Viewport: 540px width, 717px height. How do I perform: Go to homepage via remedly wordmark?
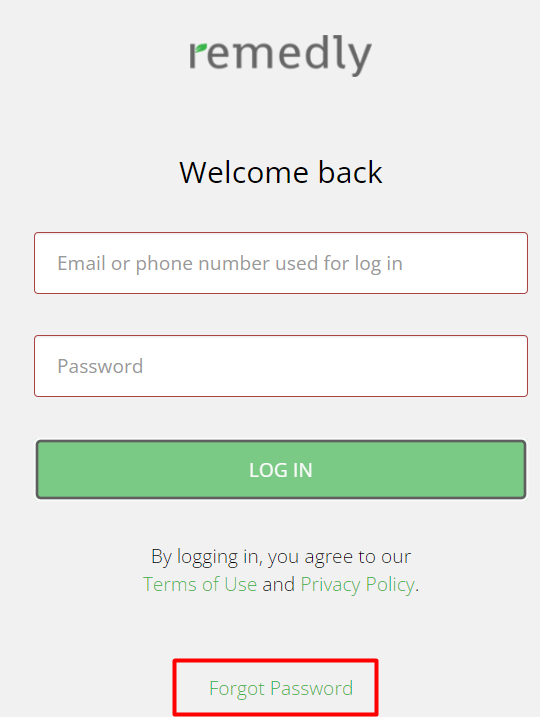pyautogui.click(x=280, y=55)
